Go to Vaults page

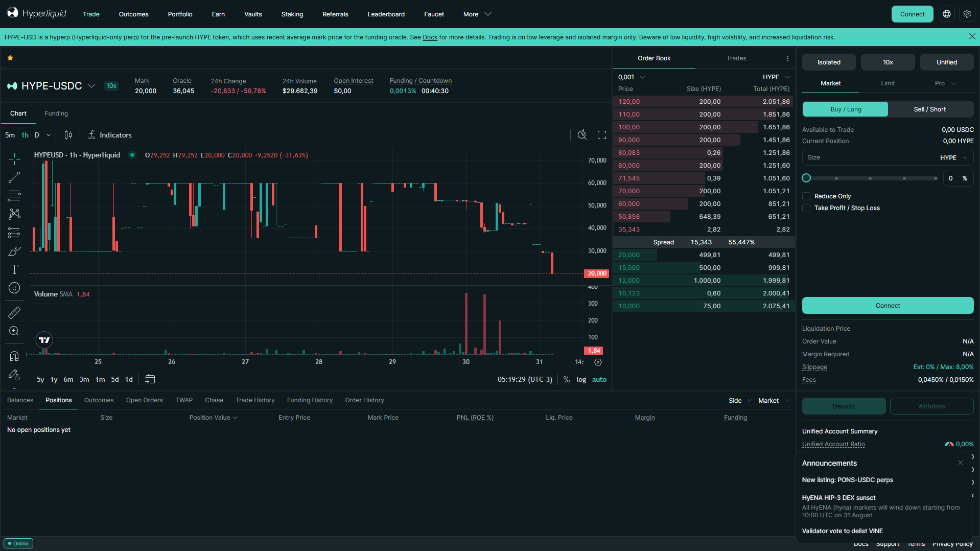point(253,14)
